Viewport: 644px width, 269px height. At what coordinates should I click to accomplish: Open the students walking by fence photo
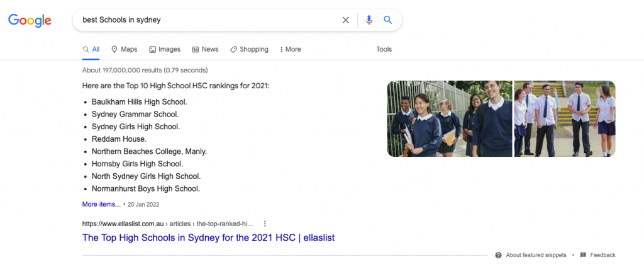tap(449, 118)
